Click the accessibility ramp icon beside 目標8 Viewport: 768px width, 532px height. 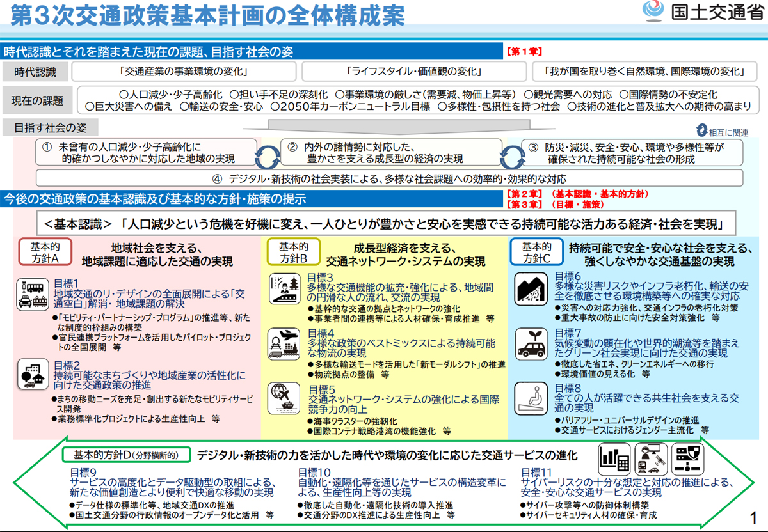(532, 396)
